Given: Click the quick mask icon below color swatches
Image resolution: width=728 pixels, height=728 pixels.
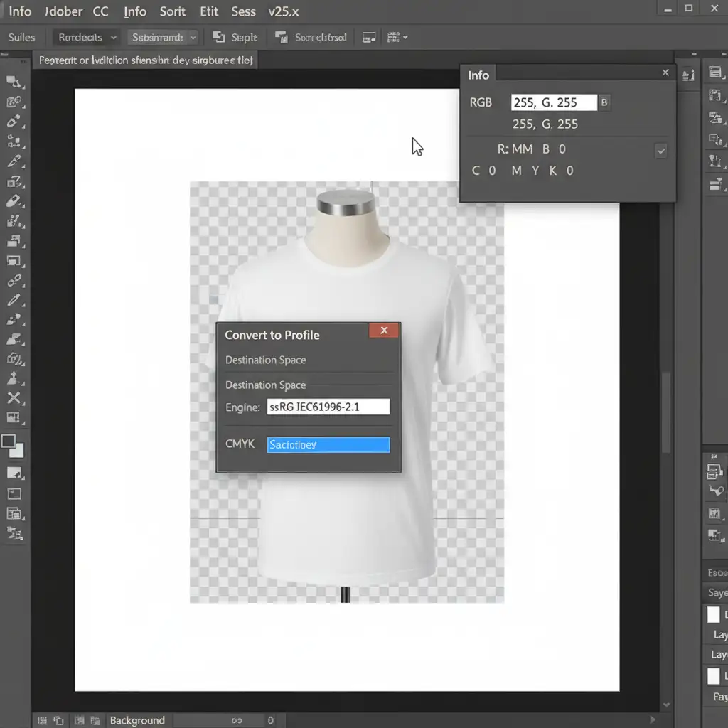Looking at the screenshot, I should tap(14, 473).
